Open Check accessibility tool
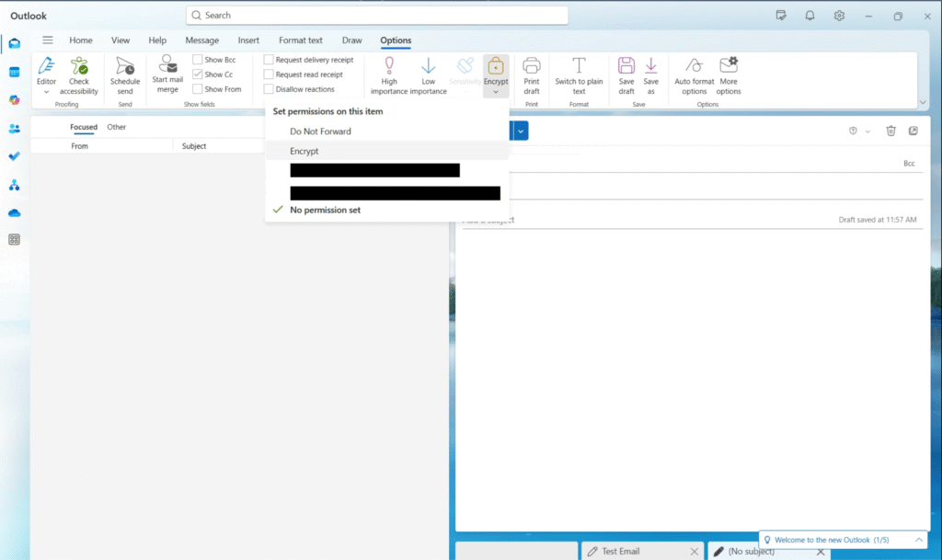Image resolution: width=942 pixels, height=560 pixels. (x=79, y=75)
